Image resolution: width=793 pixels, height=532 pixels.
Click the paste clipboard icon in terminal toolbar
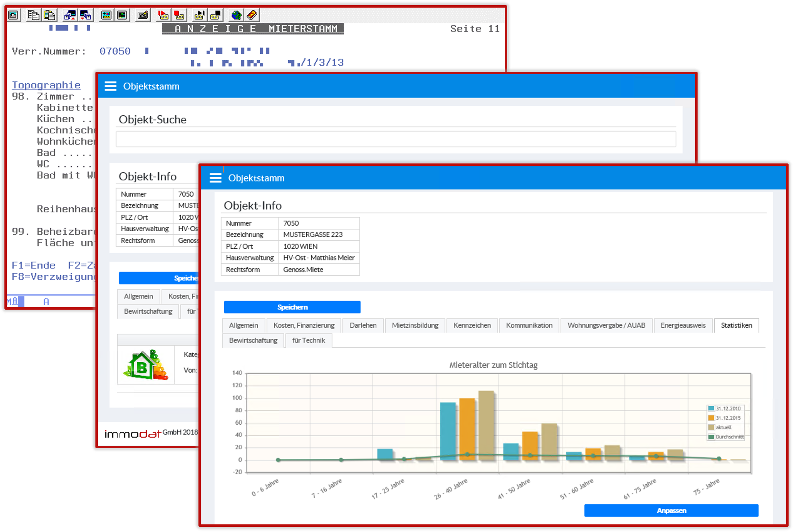[50, 15]
